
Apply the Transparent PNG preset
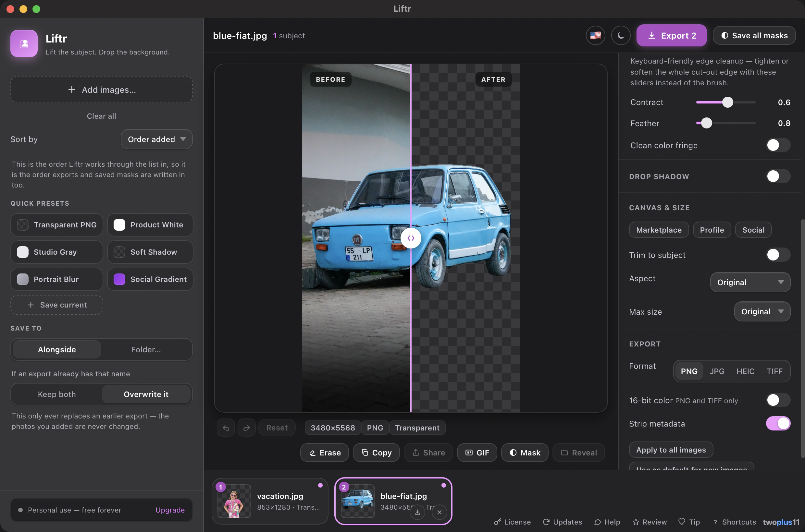click(57, 224)
